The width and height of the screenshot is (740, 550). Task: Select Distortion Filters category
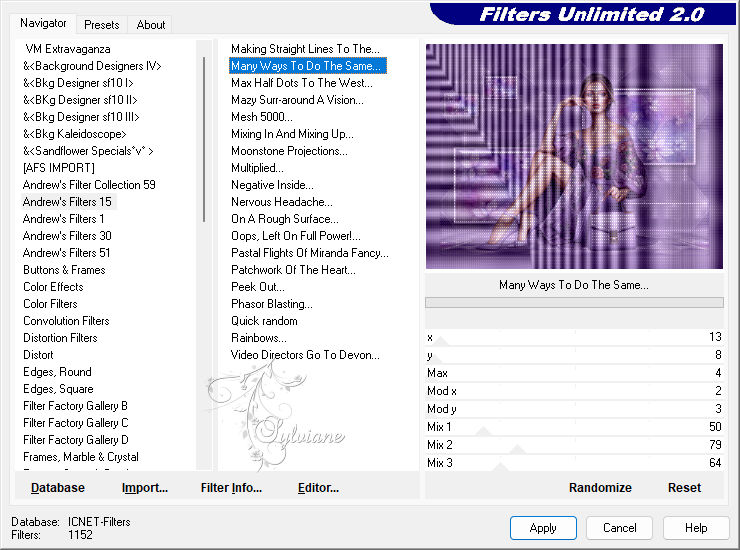pyautogui.click(x=60, y=338)
